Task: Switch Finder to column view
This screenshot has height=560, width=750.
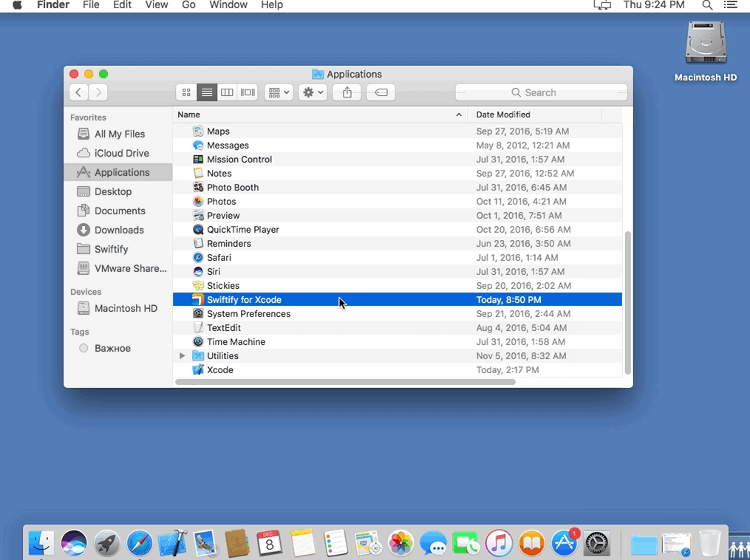Action: pos(227,92)
